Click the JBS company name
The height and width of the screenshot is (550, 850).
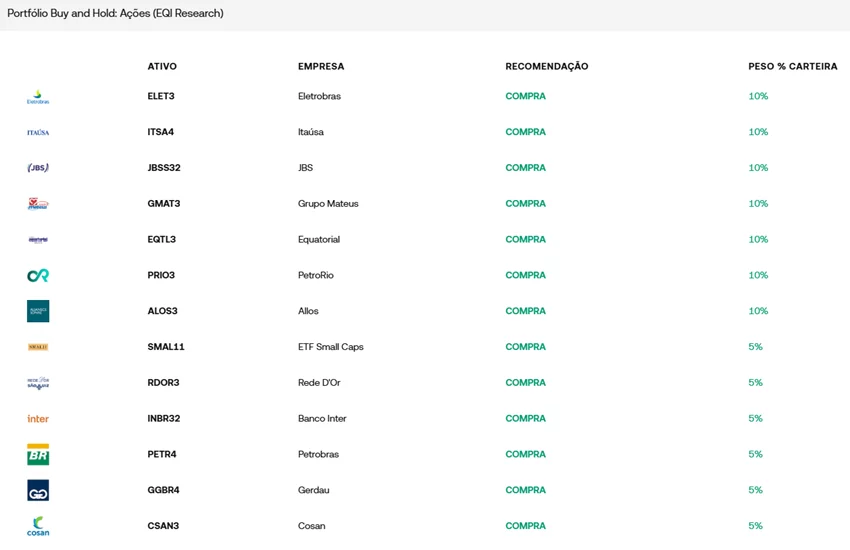click(x=305, y=167)
